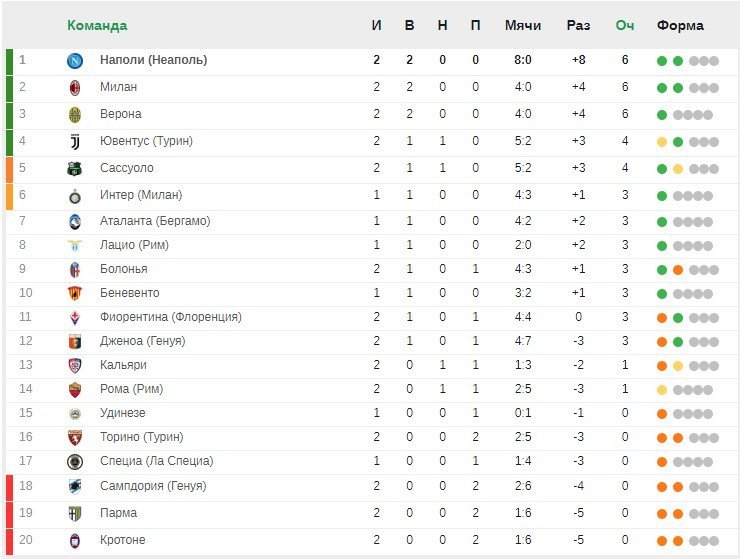Screen dimensions: 740x559
Task: Sort table by Команда column header
Action: point(97,25)
